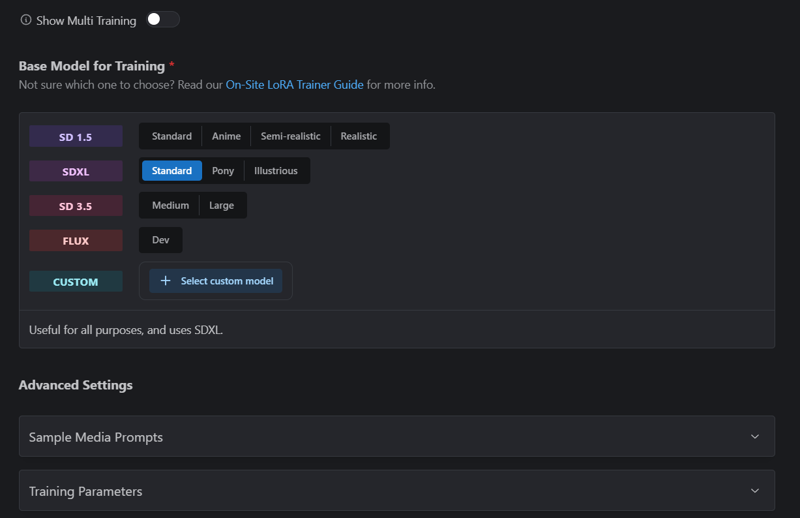Select SDXL Pony base model
This screenshot has width=800, height=518.
[x=223, y=170]
